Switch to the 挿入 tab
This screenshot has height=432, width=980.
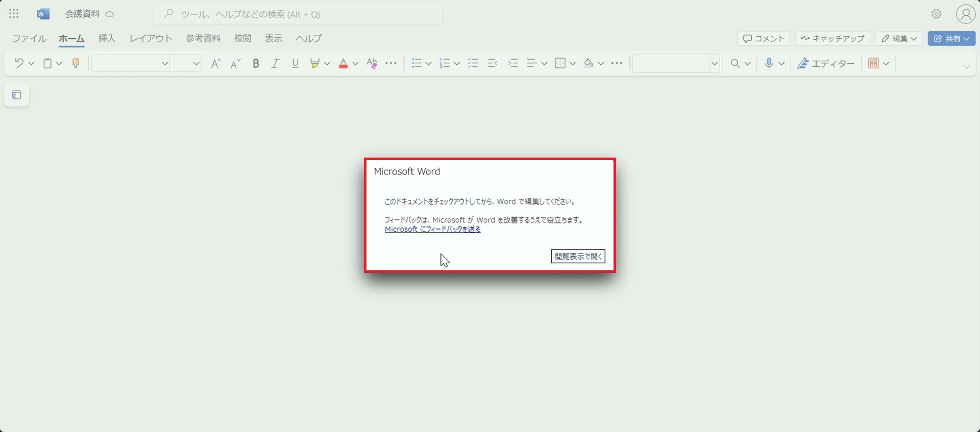(x=107, y=38)
